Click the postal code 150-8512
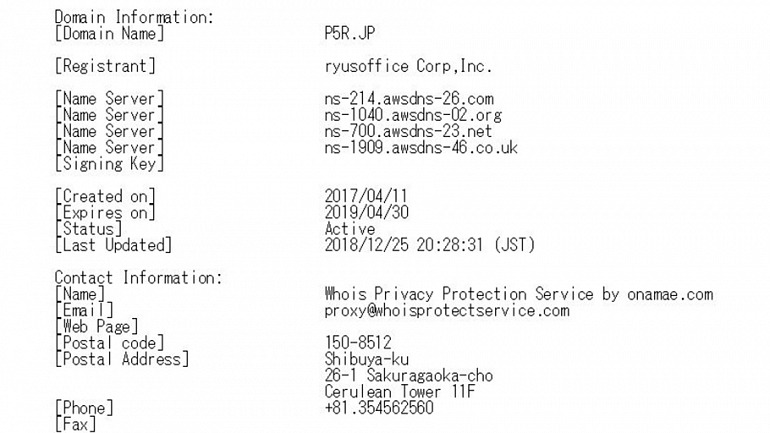770x433 pixels. click(358, 343)
